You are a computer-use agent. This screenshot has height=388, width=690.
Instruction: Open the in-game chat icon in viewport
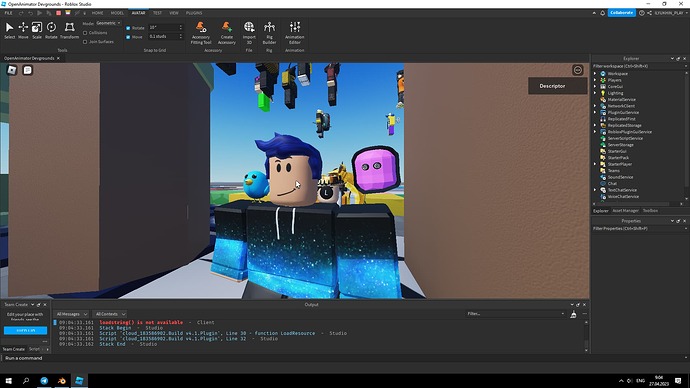27,70
